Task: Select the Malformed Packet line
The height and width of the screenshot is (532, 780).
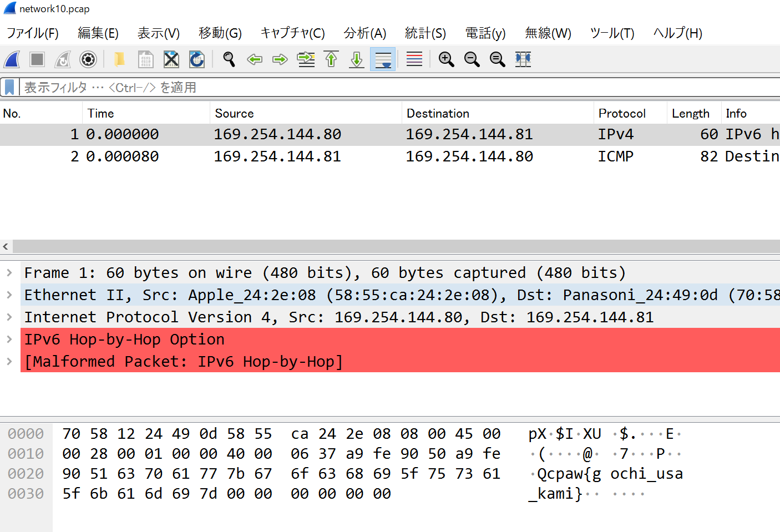Action: (x=400, y=361)
